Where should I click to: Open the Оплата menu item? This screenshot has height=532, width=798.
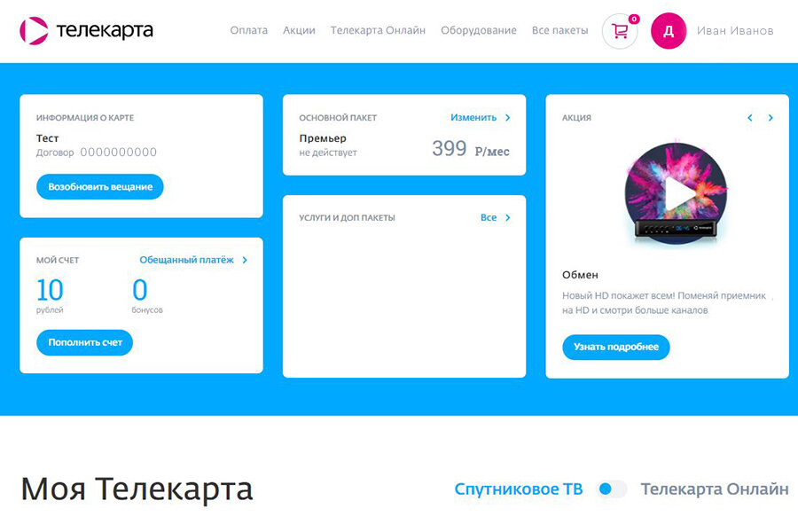248,30
